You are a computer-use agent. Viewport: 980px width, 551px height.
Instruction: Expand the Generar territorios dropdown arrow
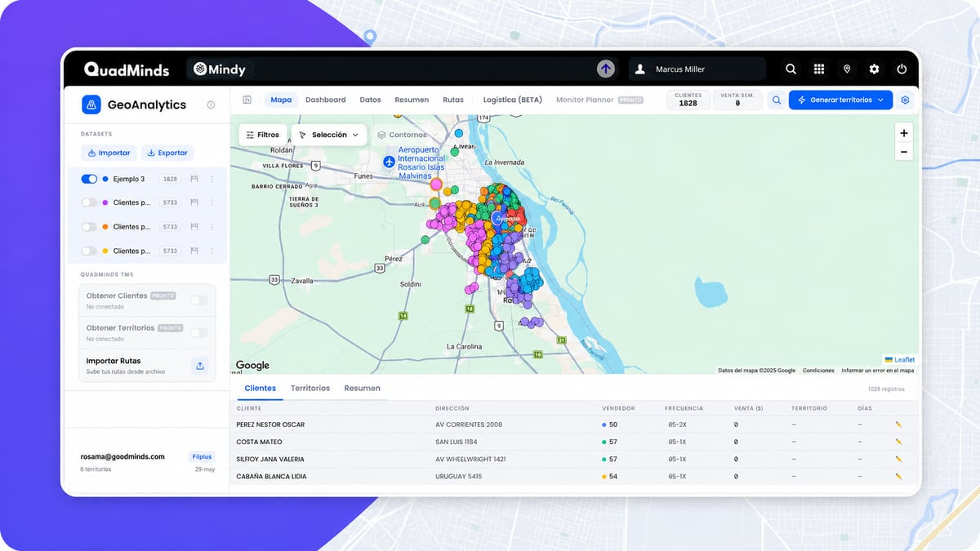[x=880, y=100]
